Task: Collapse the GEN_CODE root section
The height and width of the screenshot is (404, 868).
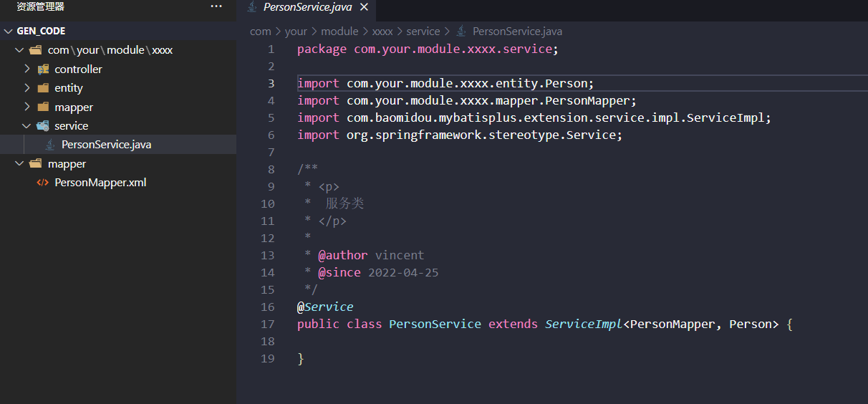Action: (9, 32)
